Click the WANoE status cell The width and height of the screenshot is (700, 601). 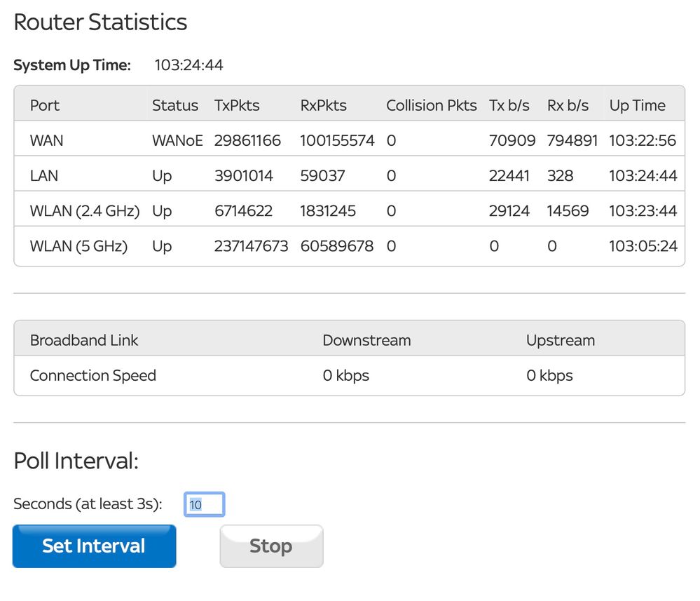click(177, 140)
